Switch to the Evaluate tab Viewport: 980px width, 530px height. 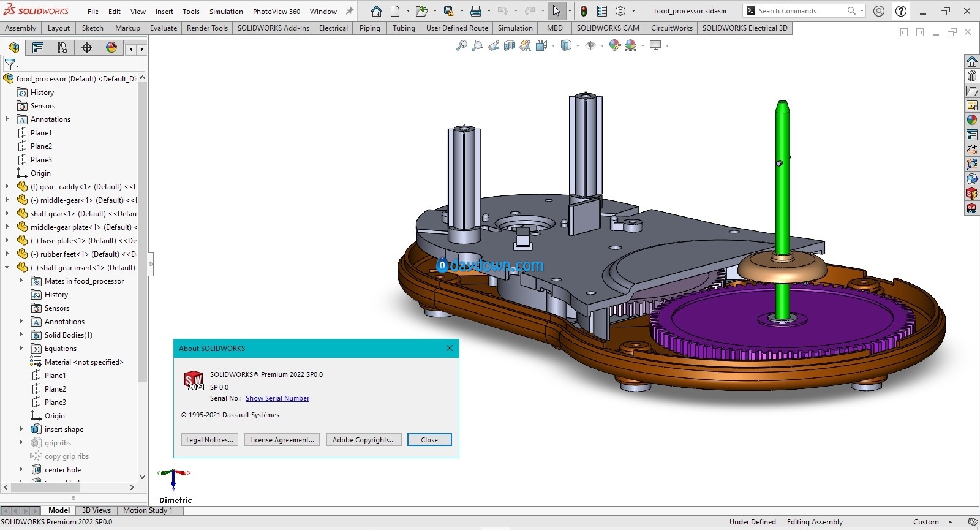tap(164, 28)
